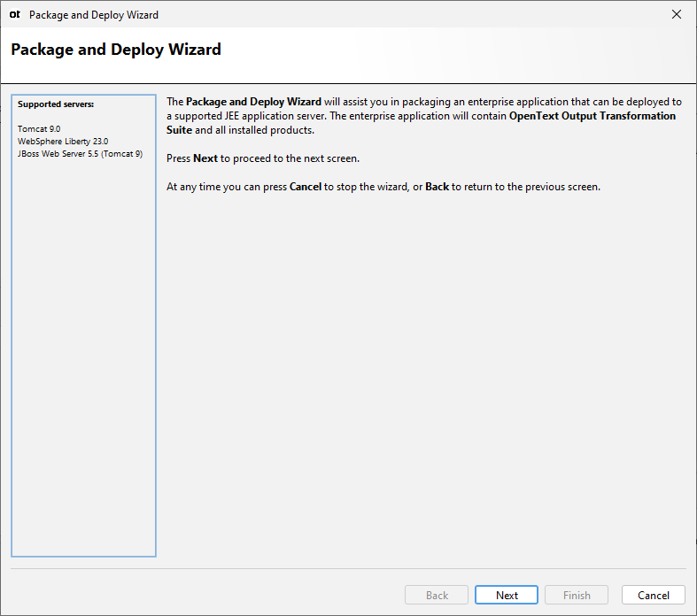Click the OpenText logo icon in title bar

[x=15, y=15]
